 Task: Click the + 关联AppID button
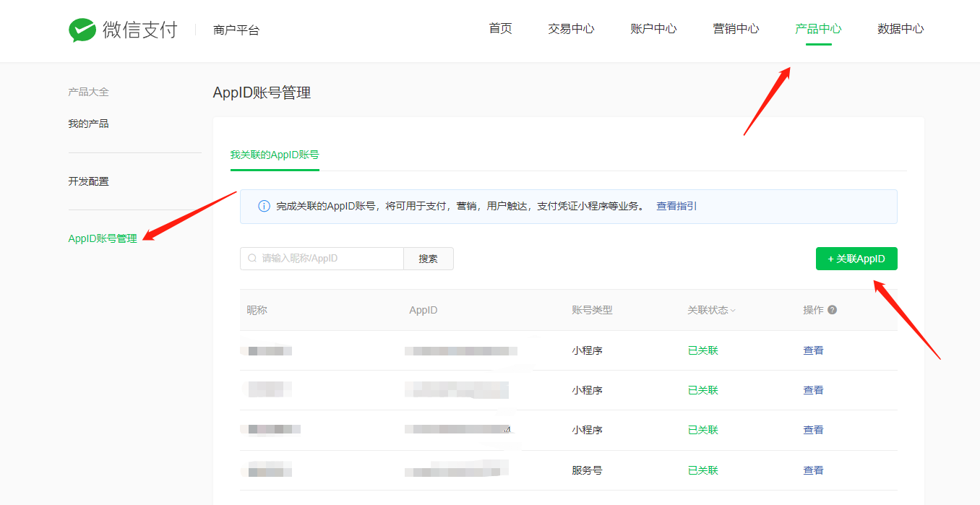[856, 259]
